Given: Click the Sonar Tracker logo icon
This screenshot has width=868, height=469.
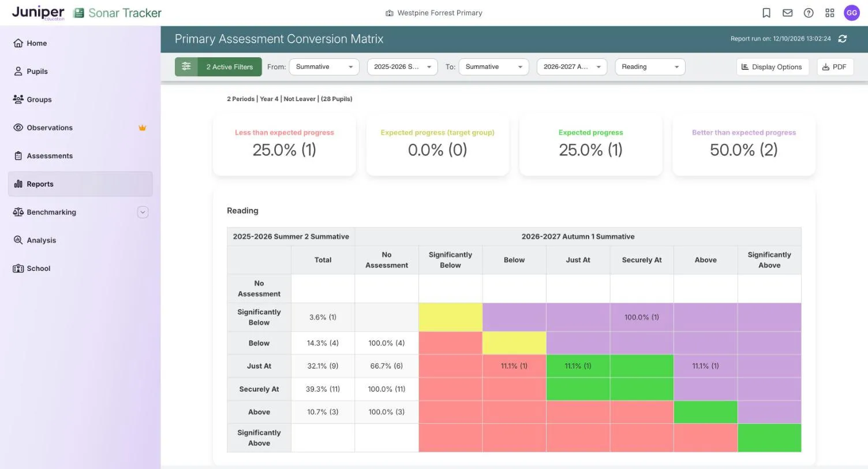Looking at the screenshot, I should coord(78,13).
